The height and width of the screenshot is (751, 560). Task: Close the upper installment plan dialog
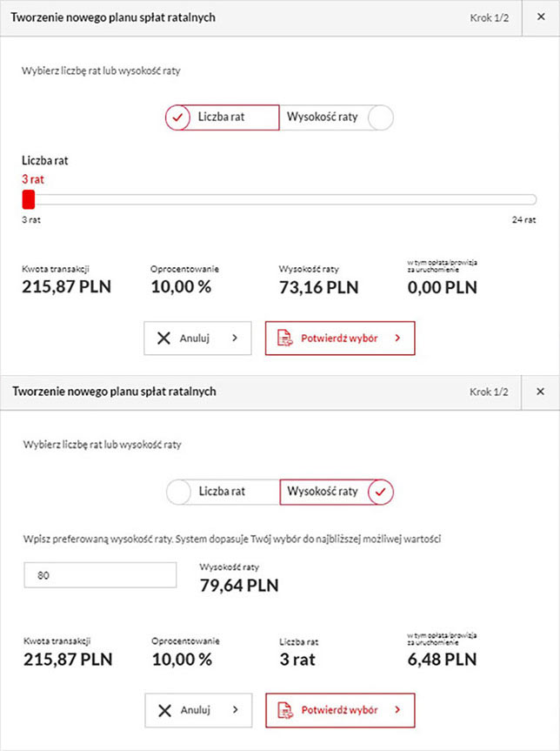point(541,17)
